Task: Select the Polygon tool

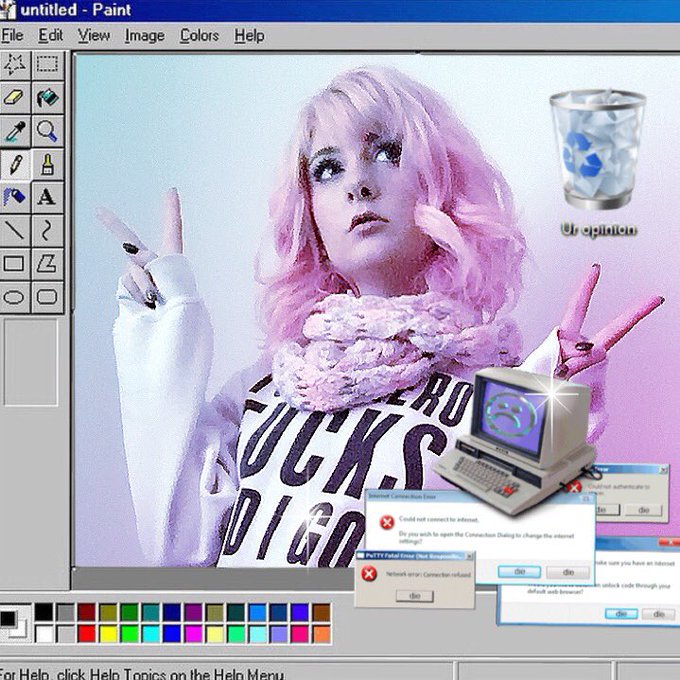Action: point(47,263)
